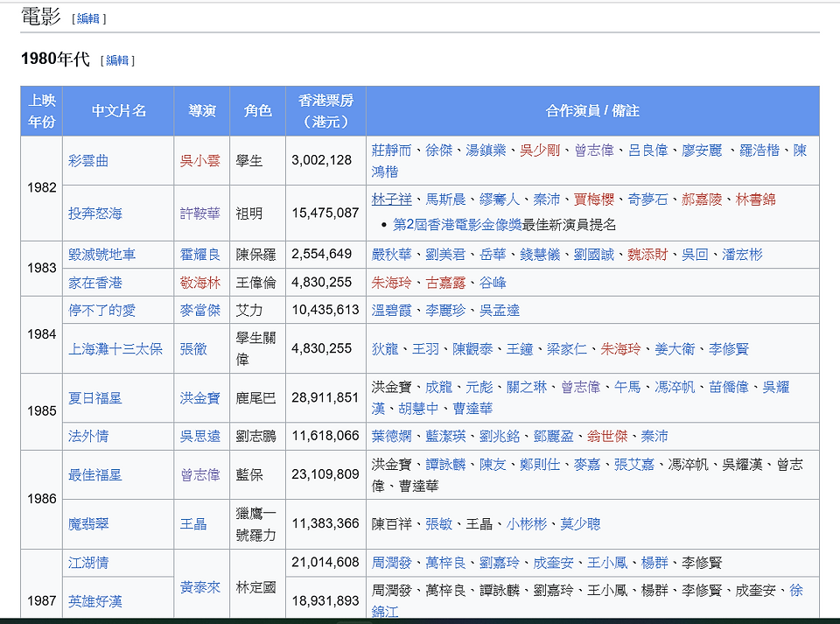The image size is (840, 624).
Task: Open the 廖安麗 actor link
Action: pyautogui.click(x=702, y=150)
